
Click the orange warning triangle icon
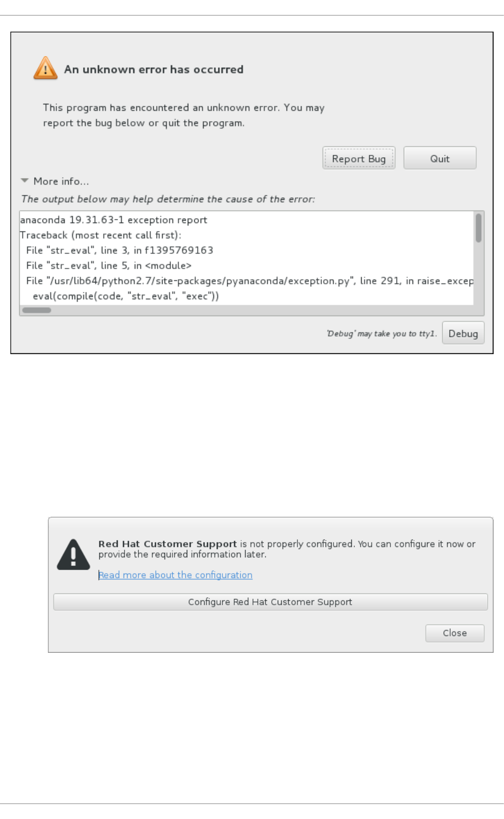[x=45, y=69]
